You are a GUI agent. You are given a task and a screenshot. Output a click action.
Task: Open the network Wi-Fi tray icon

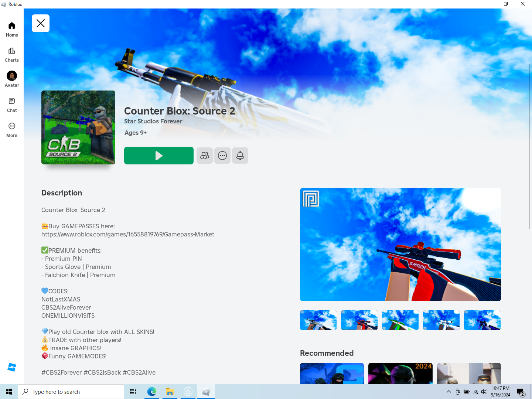[x=476, y=392]
